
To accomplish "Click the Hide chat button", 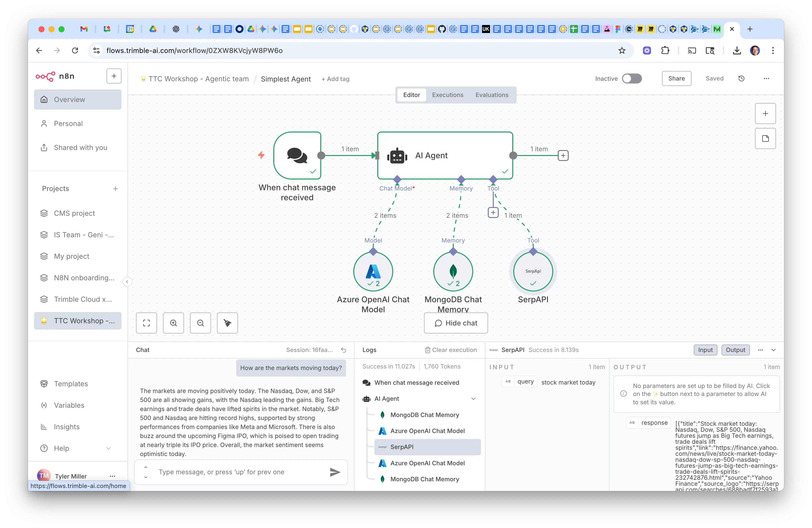I will (x=456, y=323).
